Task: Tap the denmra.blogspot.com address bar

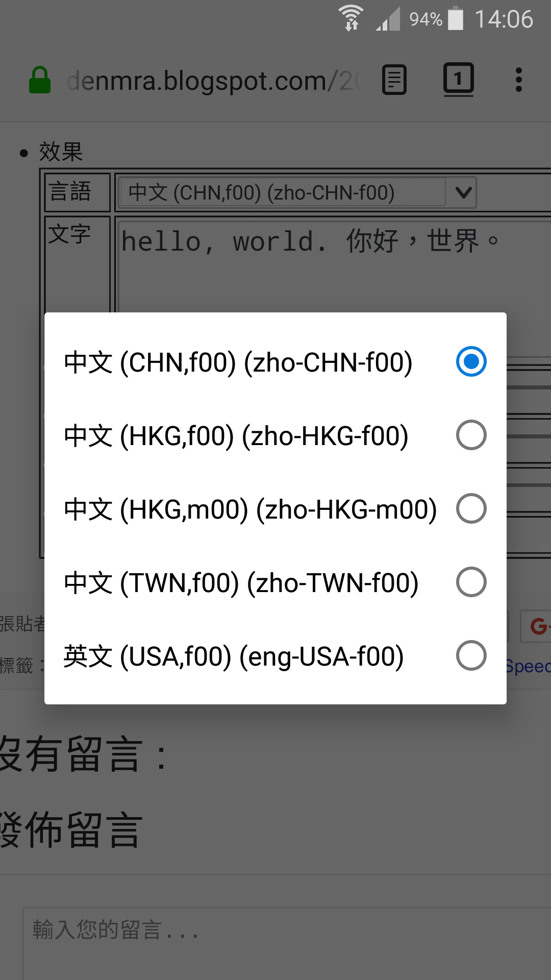Action: tap(213, 81)
